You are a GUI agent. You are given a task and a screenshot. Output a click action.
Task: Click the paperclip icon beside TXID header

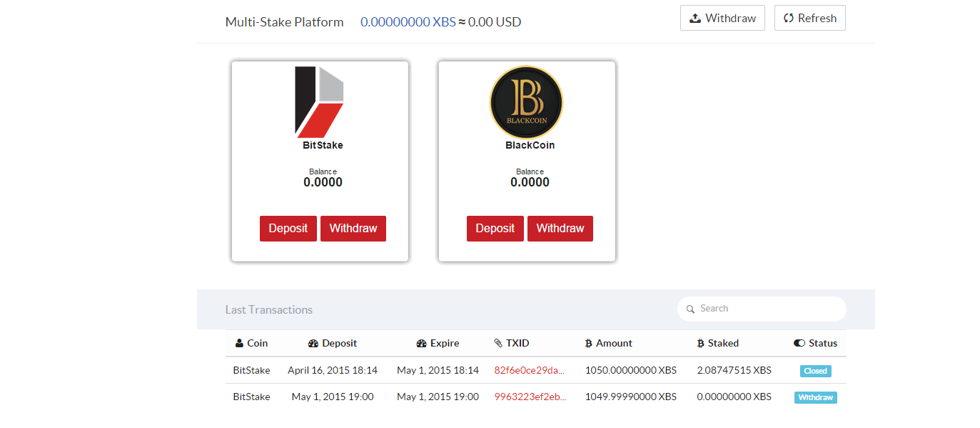(498, 344)
